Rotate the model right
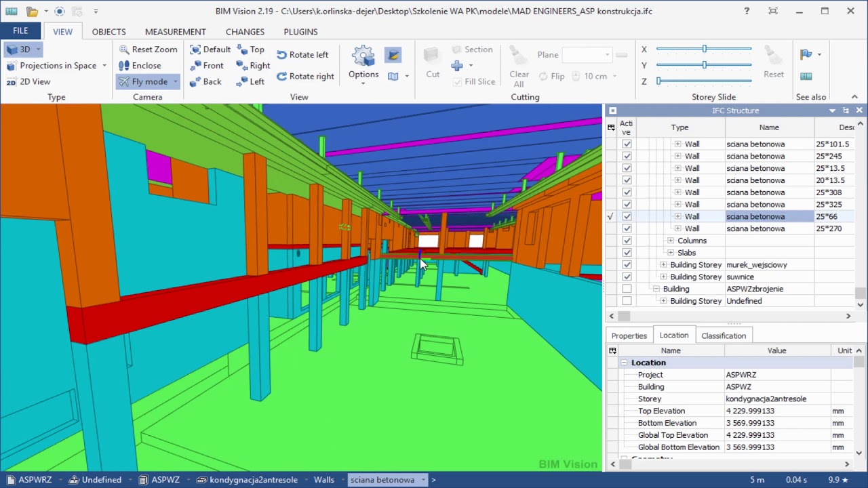This screenshot has height=488, width=868. [x=305, y=77]
